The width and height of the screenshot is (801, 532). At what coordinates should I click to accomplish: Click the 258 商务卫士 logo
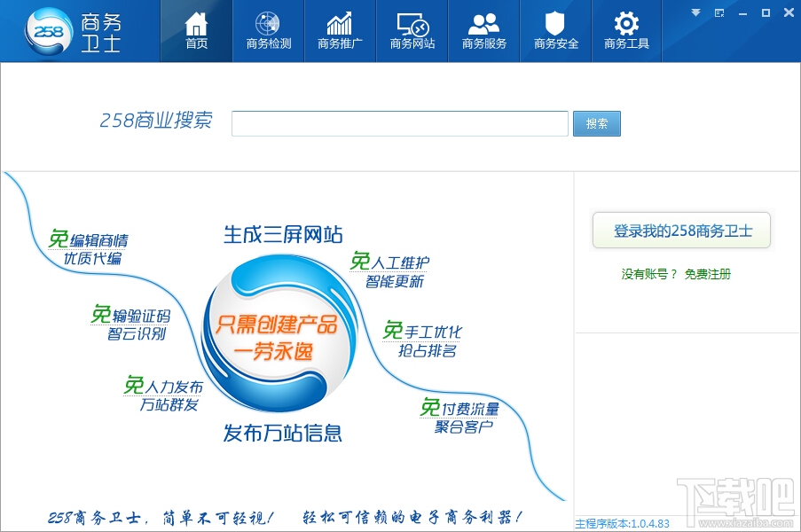73,32
